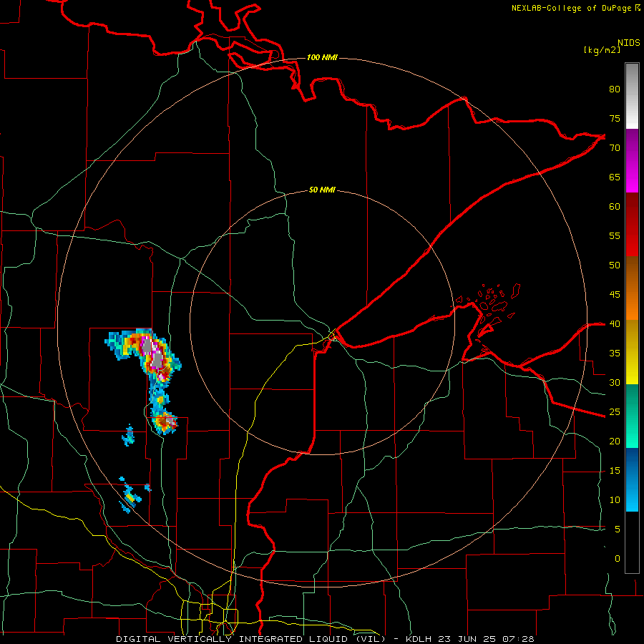Click the 55 value on the VIL scale
The width and height of the screenshot is (644, 644).
pos(615,235)
